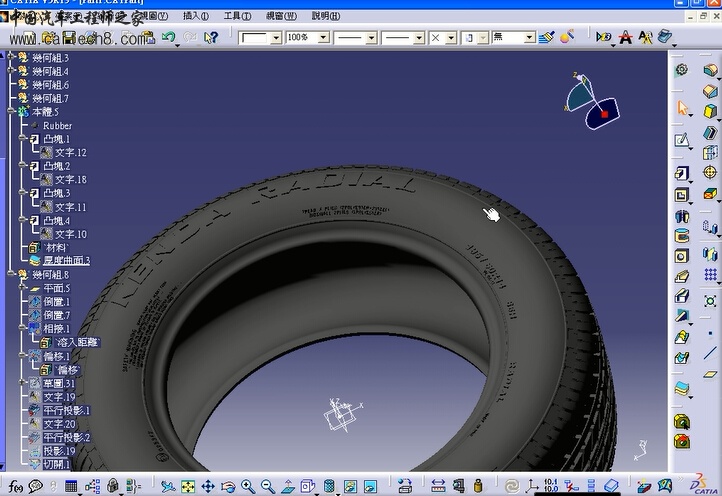Toggle Hide/Show for selection

point(350,486)
